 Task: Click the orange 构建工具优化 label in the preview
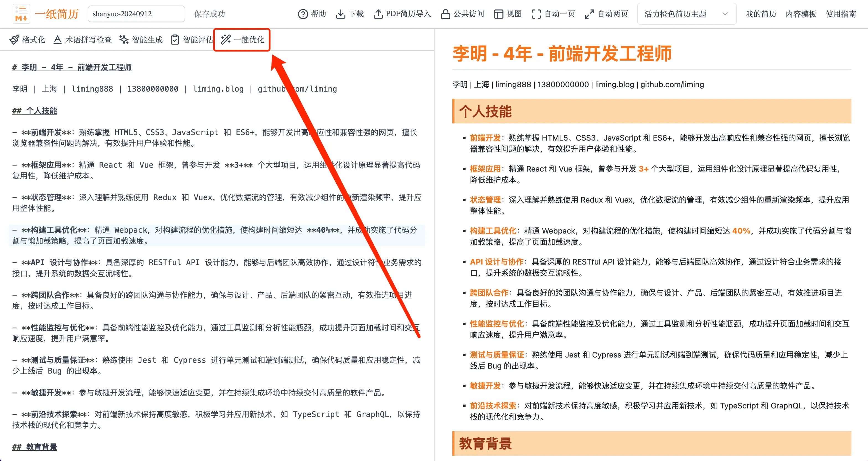[x=493, y=231]
